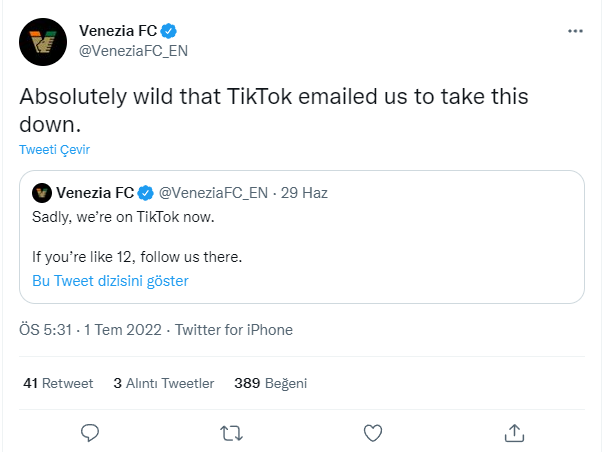This screenshot has height=452, width=616.
Task: Like the tweet with heart icon
Action: pos(373,433)
